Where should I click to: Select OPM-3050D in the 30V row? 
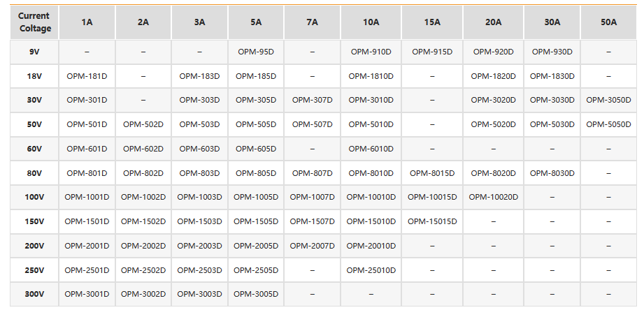pyautogui.click(x=608, y=100)
